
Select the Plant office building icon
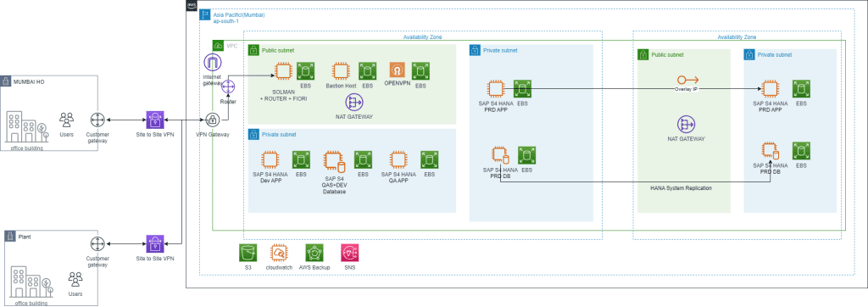pos(29,282)
